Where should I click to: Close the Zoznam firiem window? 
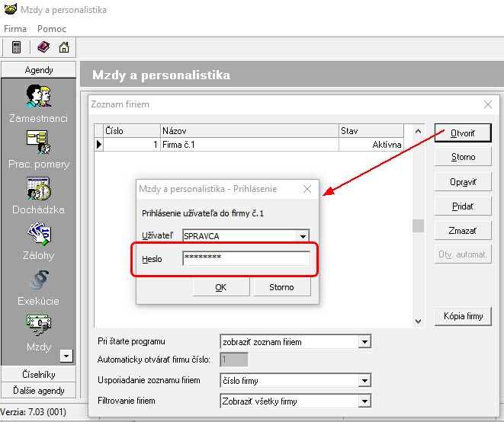(x=488, y=104)
